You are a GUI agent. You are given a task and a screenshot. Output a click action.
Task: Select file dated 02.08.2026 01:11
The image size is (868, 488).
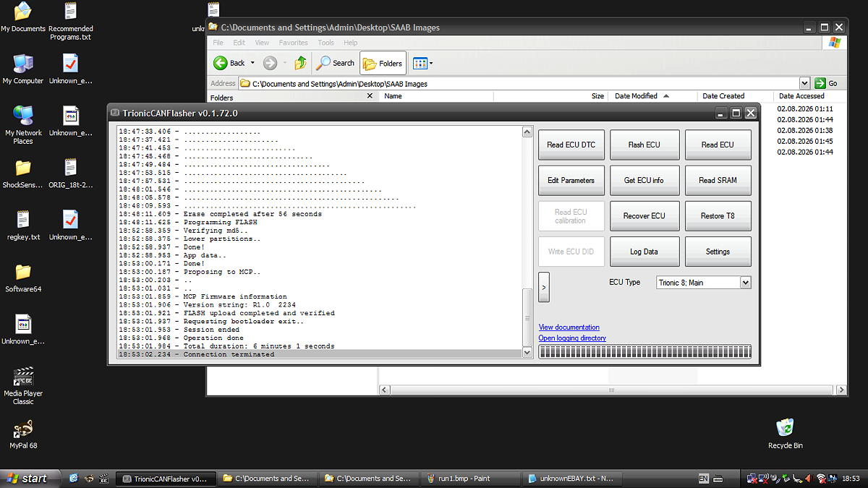tap(805, 108)
